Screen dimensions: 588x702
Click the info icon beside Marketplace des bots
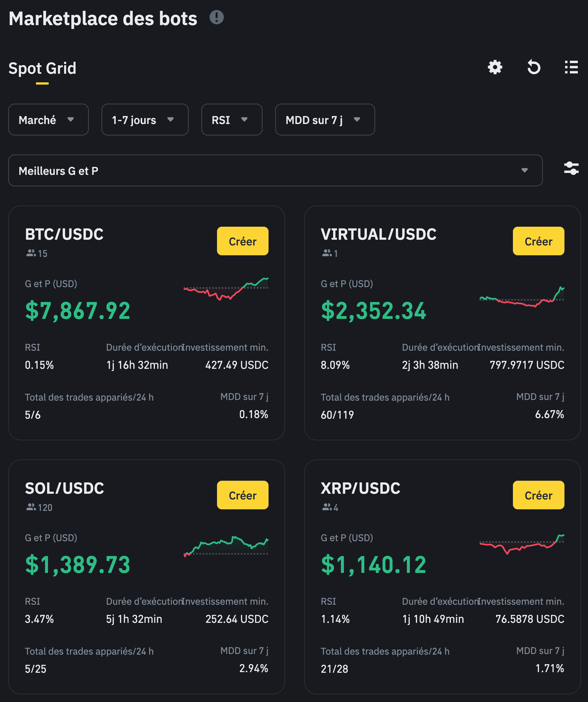pos(216,17)
